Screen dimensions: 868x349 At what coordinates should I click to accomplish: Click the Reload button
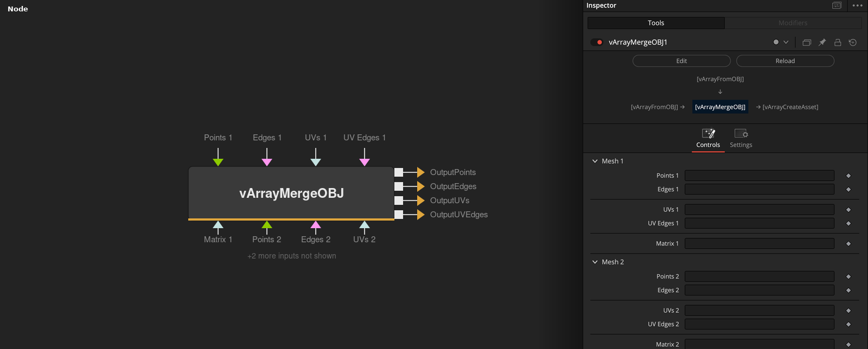785,61
